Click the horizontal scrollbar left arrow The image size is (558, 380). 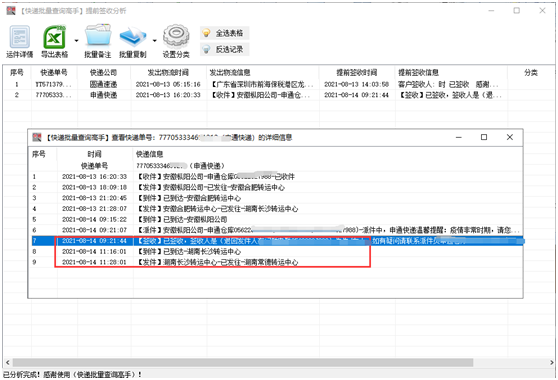pyautogui.click(x=7, y=363)
